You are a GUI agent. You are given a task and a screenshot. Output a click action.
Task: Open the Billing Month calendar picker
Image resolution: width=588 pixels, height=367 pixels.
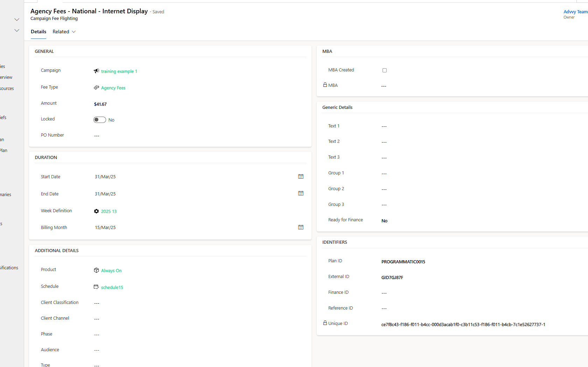point(301,227)
